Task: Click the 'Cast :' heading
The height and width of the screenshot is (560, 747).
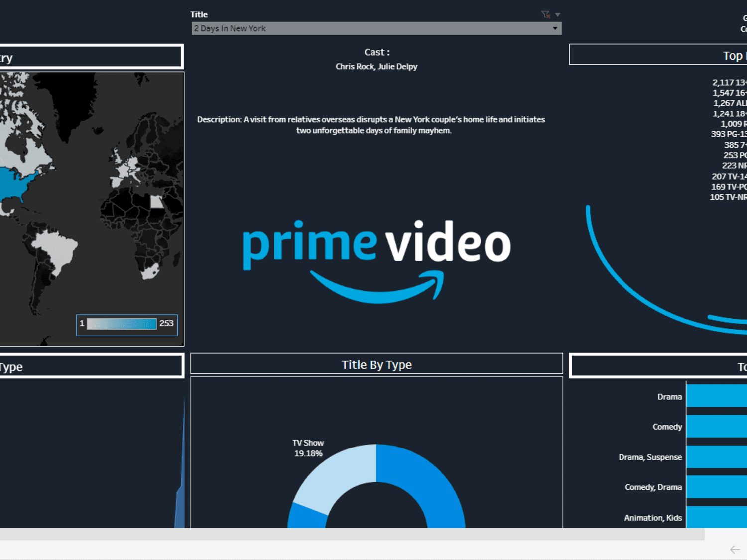Action: [377, 52]
